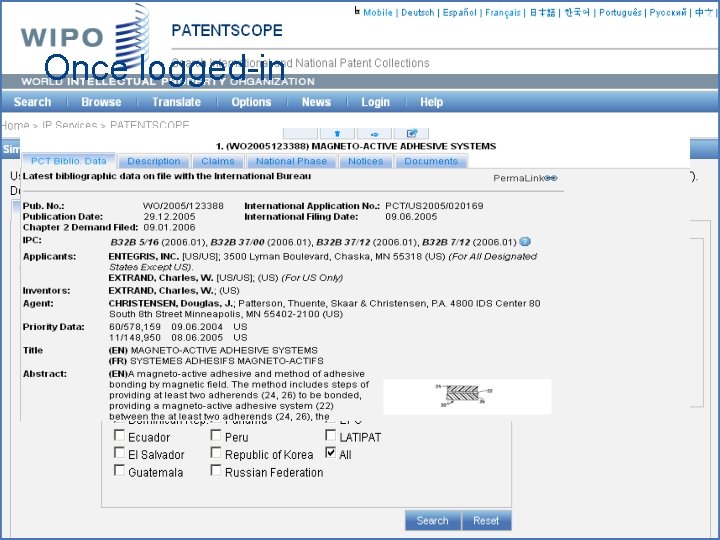Click the PermaLink chain icon
This screenshot has height=540, width=720.
[x=551, y=178]
